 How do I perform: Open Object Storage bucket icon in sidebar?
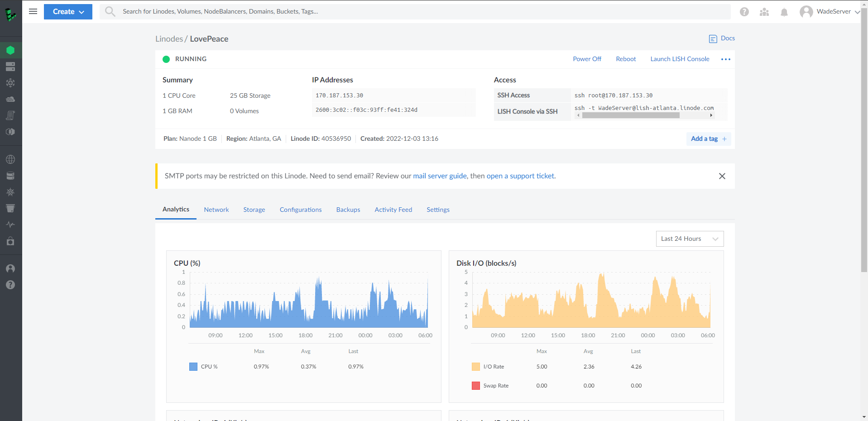point(10,208)
